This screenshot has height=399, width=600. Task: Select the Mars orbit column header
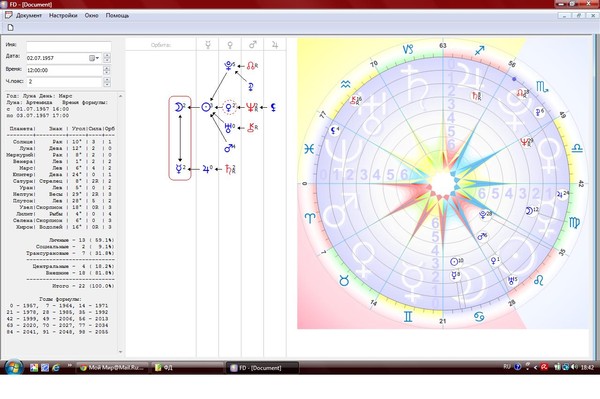click(x=253, y=45)
